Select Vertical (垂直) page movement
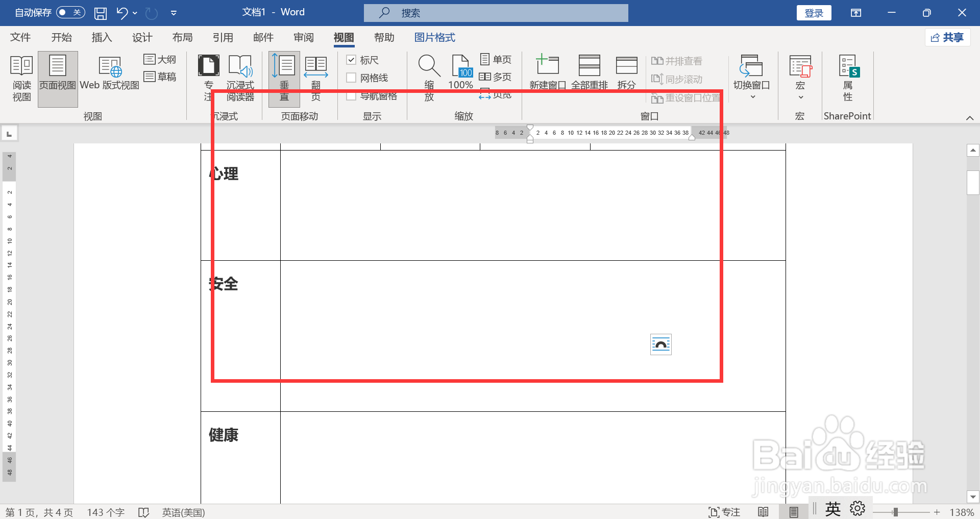This screenshot has height=519, width=980. 284,79
